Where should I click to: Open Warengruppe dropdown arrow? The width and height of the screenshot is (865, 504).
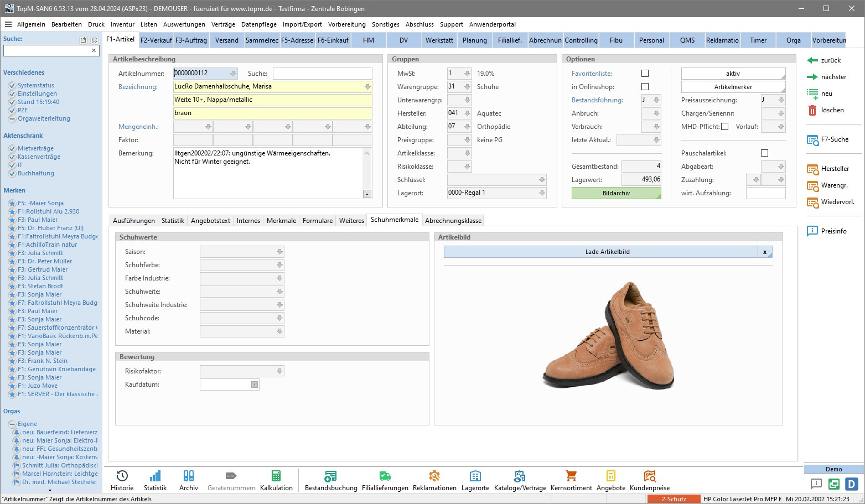[x=468, y=87]
